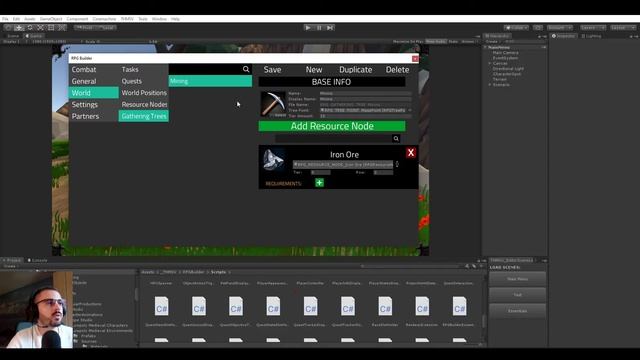640x360 pixels.
Task: Click Delete in RPG Builder
Action: [398, 70]
